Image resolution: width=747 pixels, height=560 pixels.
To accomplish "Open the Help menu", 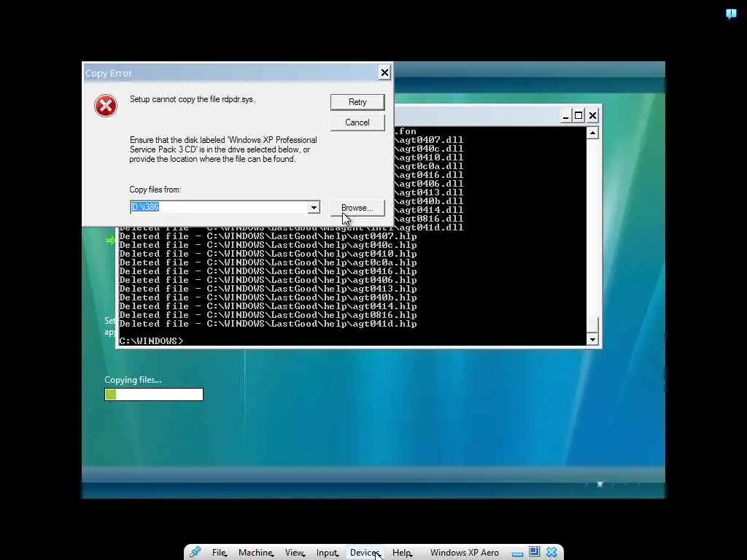I will [x=402, y=553].
